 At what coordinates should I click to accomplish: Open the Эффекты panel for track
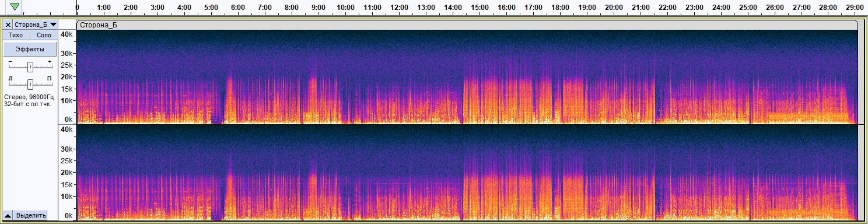tap(30, 49)
